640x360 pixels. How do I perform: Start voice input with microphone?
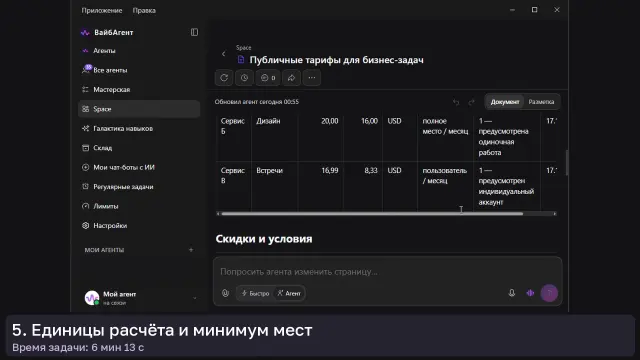pyautogui.click(x=511, y=293)
